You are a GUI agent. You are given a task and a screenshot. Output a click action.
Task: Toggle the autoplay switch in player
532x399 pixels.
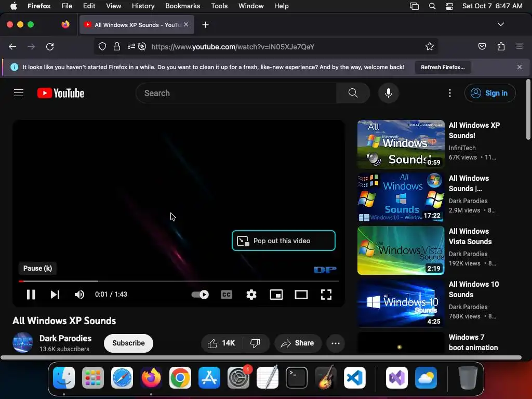tap(200, 295)
